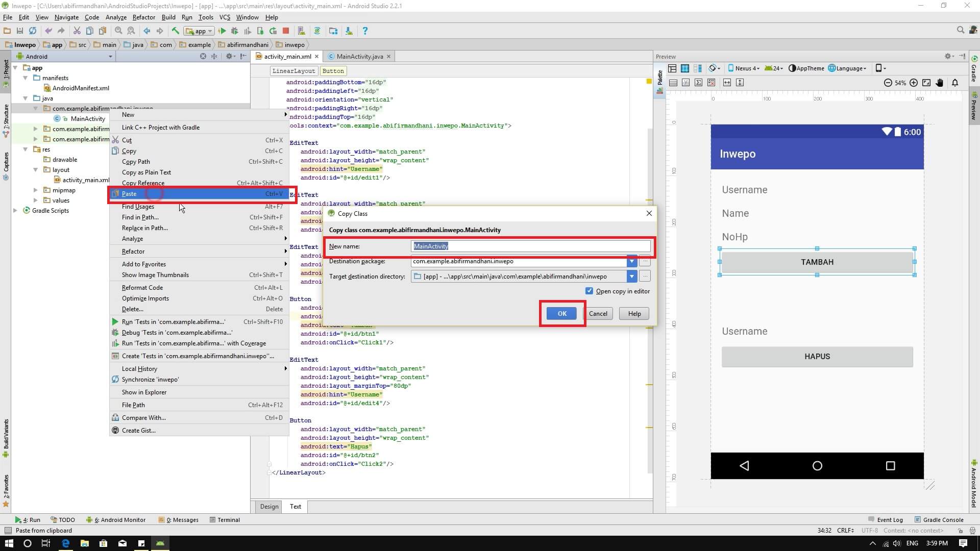Click the orientation rotate icon in Preview

[713, 68]
